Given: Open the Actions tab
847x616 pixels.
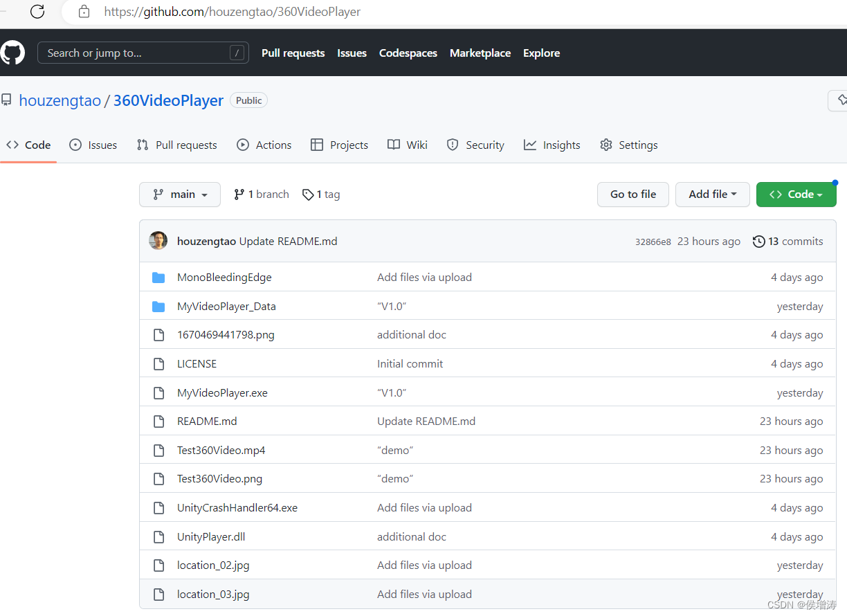Looking at the screenshot, I should click(x=264, y=145).
